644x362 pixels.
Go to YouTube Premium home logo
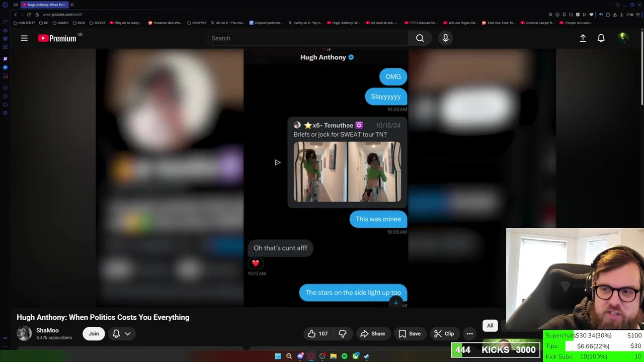click(57, 38)
